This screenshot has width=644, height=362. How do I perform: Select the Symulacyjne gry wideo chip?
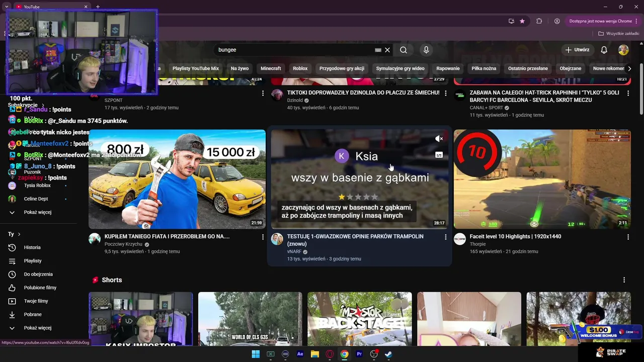pos(400,68)
